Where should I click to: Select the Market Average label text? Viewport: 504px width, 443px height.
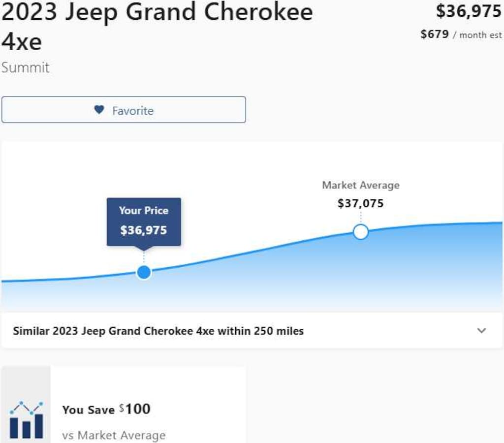click(361, 186)
